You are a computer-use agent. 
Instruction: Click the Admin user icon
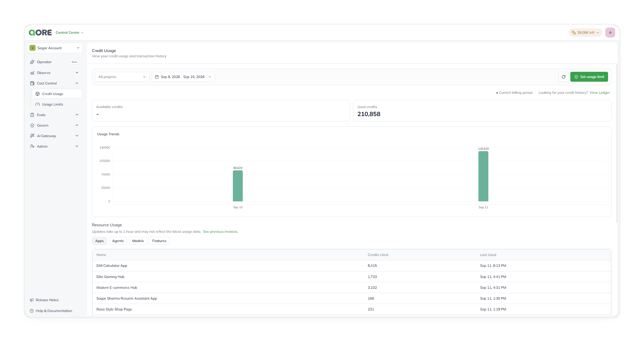(32, 146)
